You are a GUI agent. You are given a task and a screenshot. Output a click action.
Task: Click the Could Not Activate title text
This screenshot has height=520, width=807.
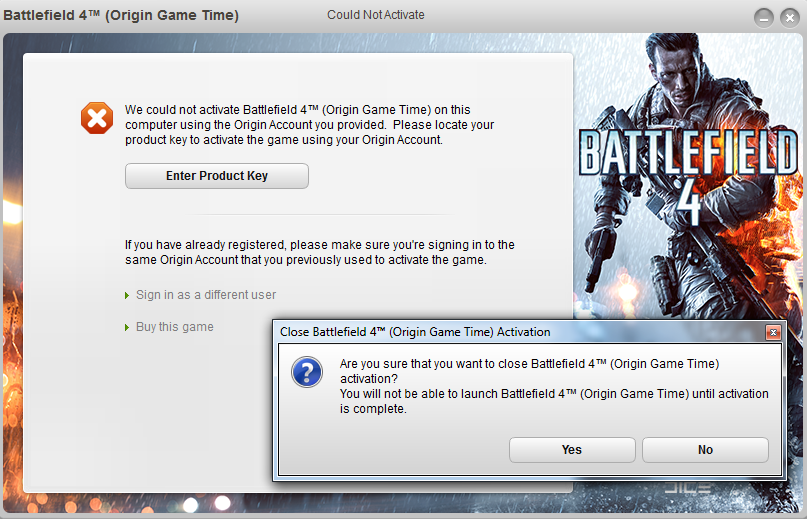point(376,15)
